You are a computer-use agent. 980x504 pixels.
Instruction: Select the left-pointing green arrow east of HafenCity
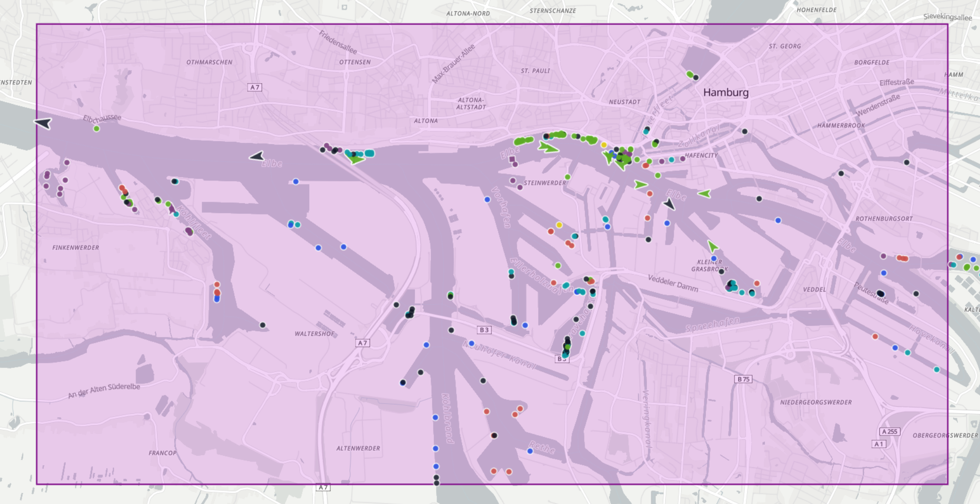click(704, 193)
